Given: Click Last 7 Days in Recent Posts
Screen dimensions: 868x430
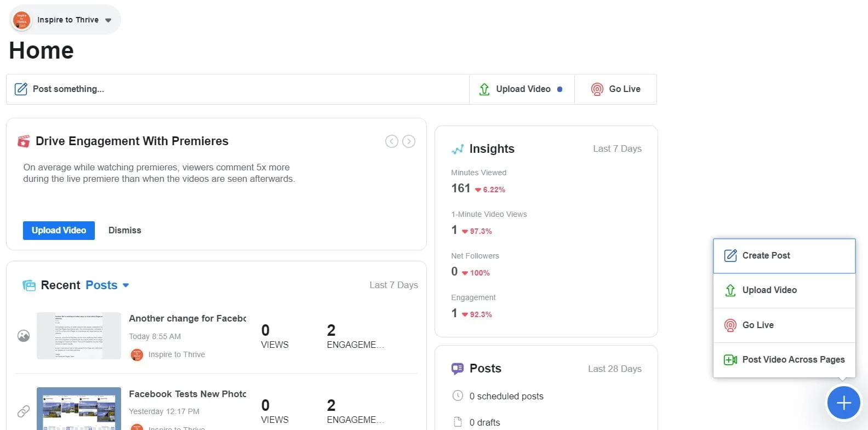Looking at the screenshot, I should [393, 285].
